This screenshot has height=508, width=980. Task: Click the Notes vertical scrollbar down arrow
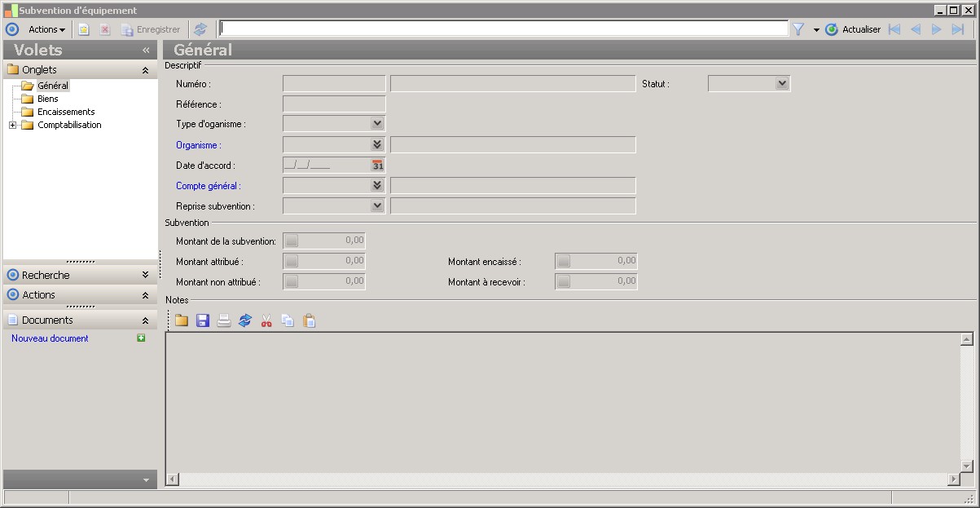[967, 466]
